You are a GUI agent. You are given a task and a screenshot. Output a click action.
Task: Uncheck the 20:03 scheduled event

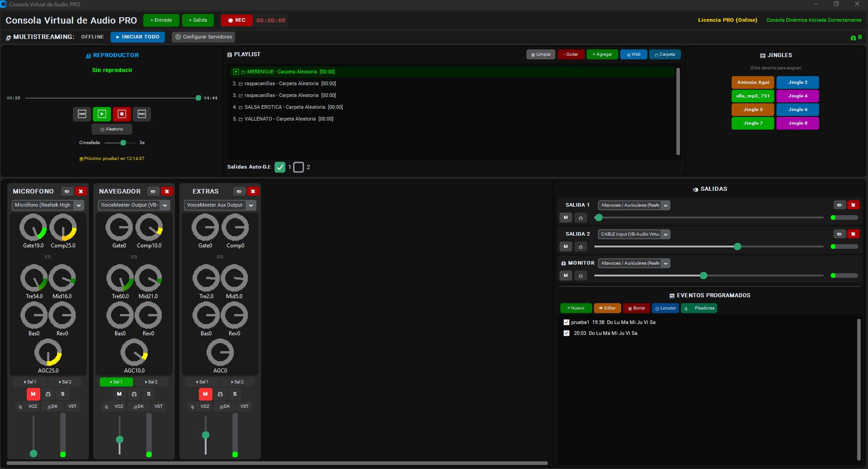tap(566, 333)
